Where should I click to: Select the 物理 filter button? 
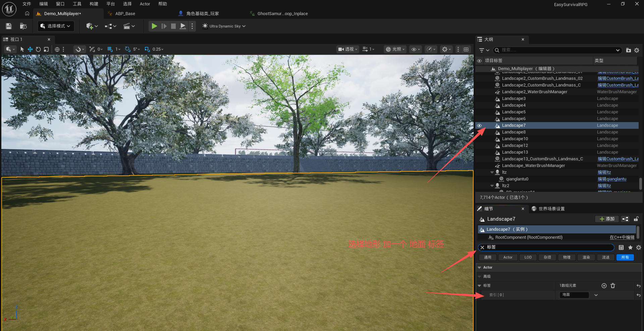(567, 258)
